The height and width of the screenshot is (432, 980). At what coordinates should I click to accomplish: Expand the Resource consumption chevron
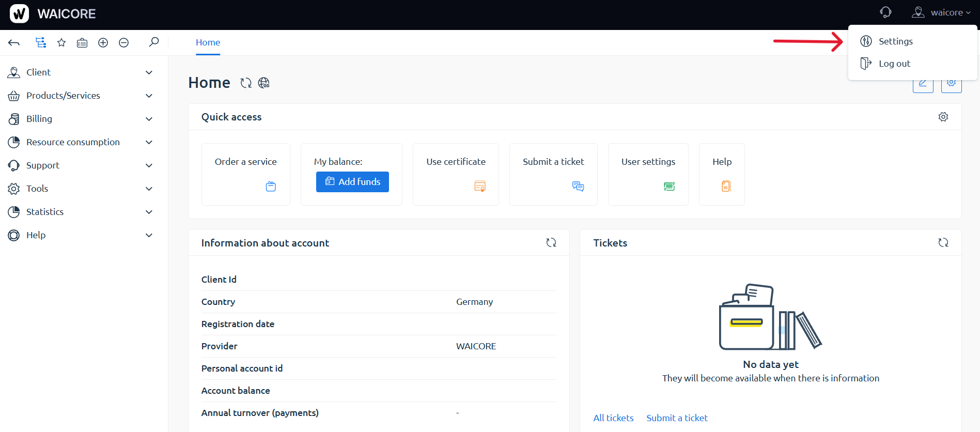click(x=149, y=142)
